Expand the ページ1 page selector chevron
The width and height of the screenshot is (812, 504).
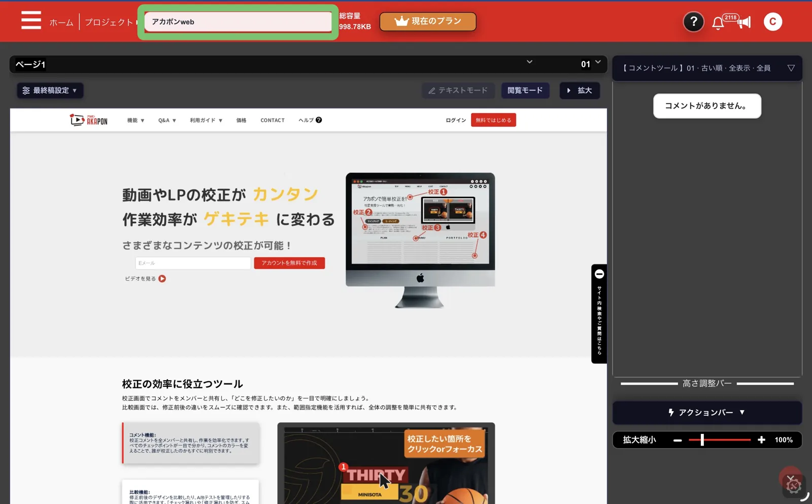(529, 62)
